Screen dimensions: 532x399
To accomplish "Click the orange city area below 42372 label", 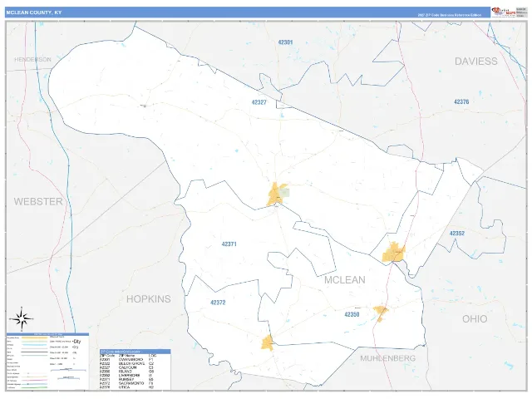I will pos(268,342).
